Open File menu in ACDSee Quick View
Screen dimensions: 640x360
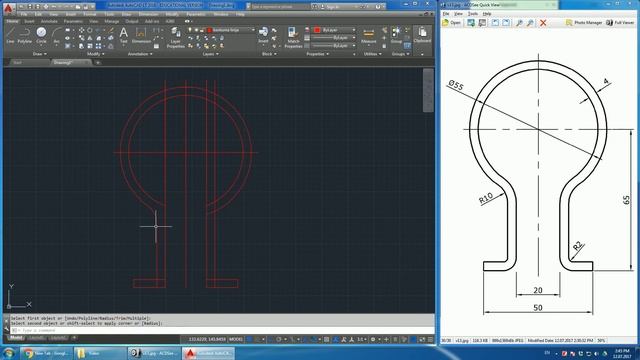pos(446,14)
